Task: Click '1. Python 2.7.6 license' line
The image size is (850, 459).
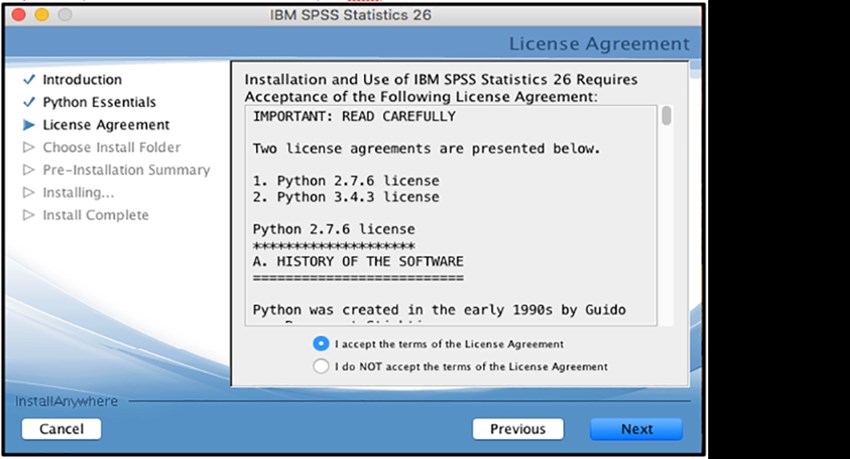Action: (x=346, y=180)
